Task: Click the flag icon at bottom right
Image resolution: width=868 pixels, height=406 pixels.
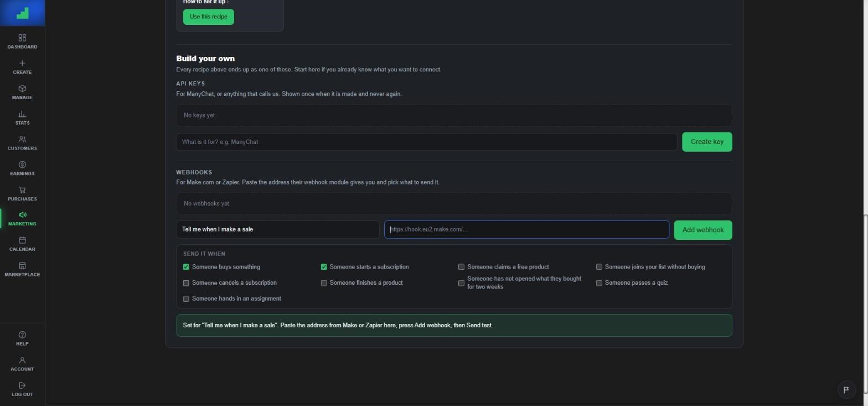Action: [846, 390]
